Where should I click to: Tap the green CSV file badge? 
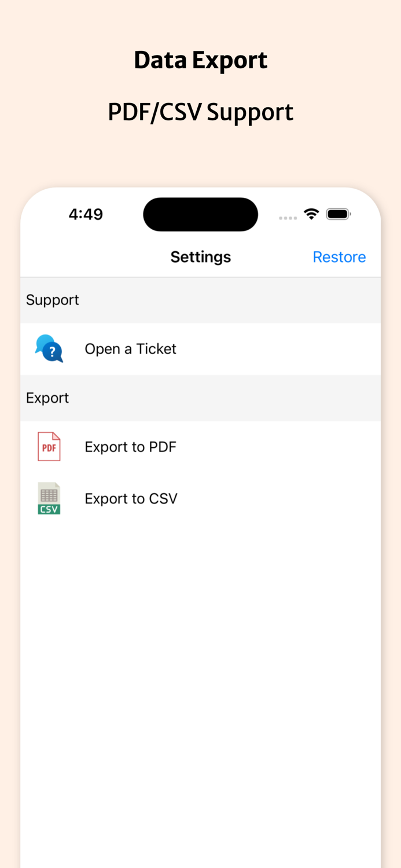[x=50, y=507]
